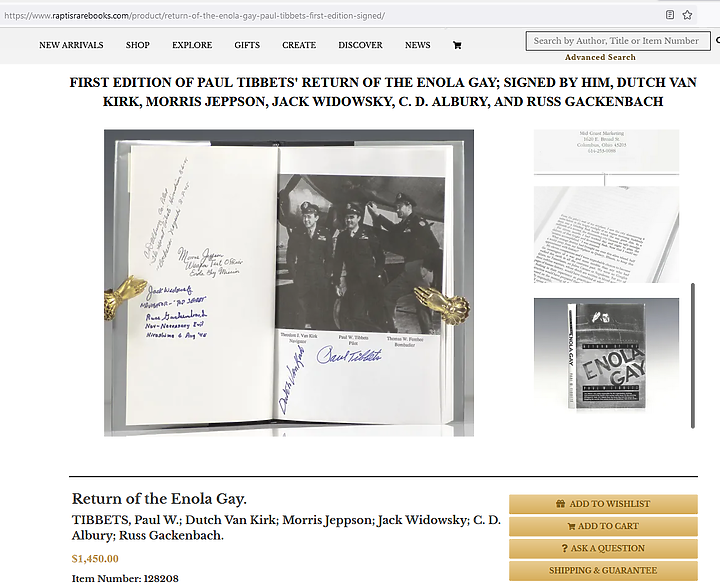This screenshot has width=720, height=587.
Task: Open the DISCOVER menu
Action: (360, 45)
